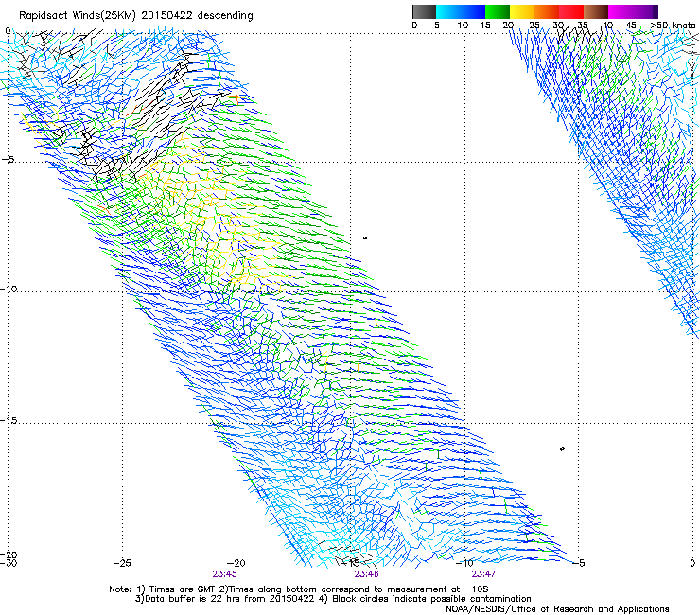Click the '45' label under the color legend
This screenshot has width=700, height=615.
coord(631,26)
